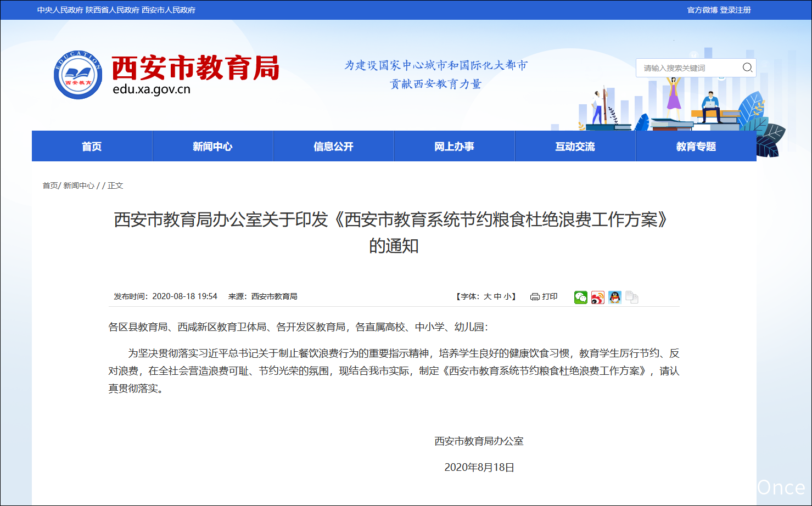Open the 官方微博 link
812x506 pixels.
pos(702,10)
